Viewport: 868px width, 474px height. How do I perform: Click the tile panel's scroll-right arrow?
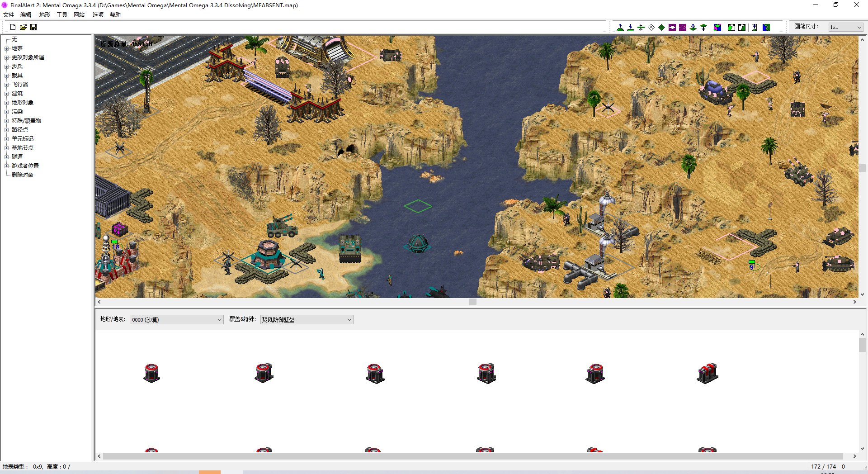(x=854, y=456)
